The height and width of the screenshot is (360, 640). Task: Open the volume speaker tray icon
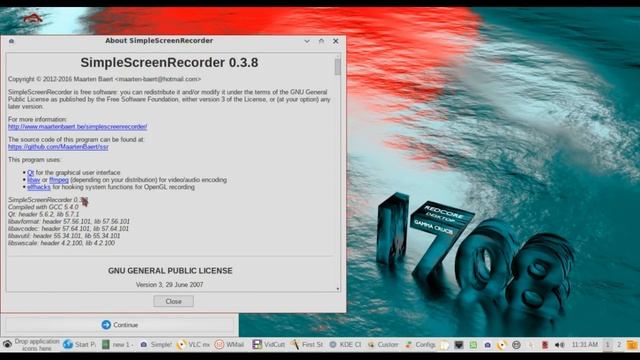[559, 345]
